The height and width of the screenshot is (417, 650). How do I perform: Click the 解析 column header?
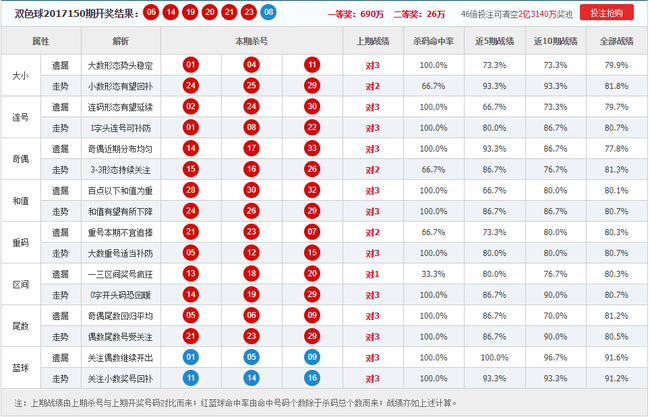121,41
